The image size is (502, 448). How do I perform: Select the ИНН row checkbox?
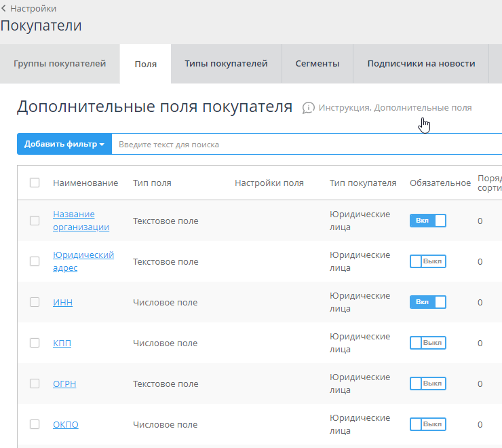(35, 302)
